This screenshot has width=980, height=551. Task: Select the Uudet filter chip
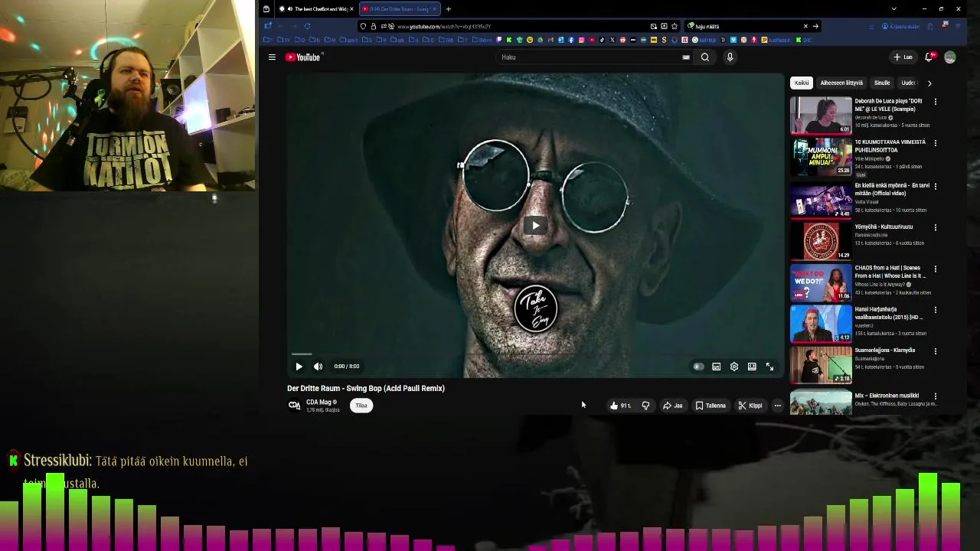coord(908,83)
